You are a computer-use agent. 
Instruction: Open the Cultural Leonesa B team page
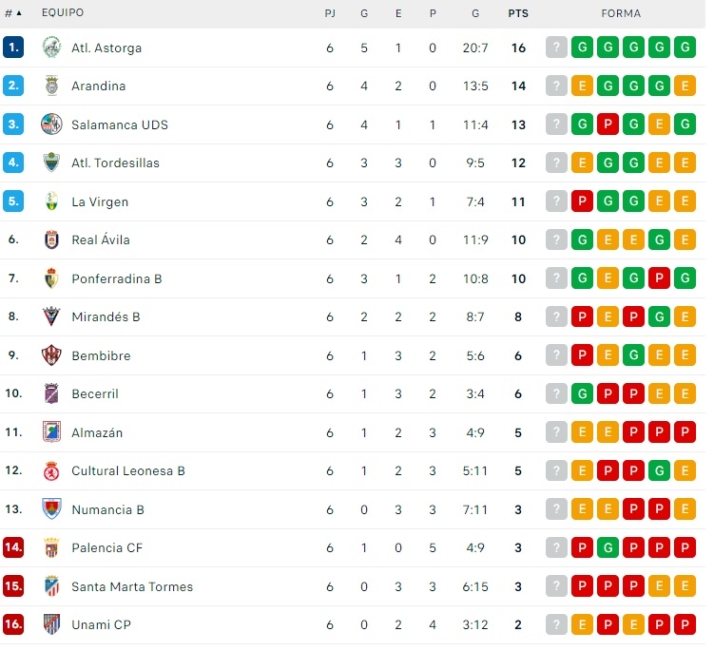(128, 471)
